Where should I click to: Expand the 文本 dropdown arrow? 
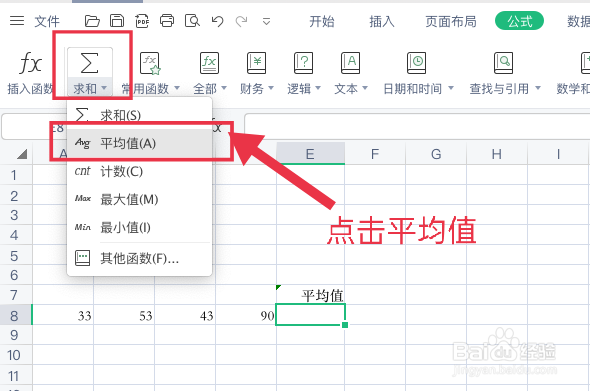tap(365, 89)
